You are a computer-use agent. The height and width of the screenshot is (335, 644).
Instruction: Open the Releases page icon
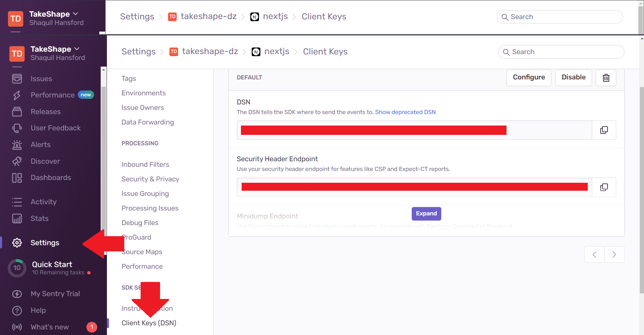[17, 112]
